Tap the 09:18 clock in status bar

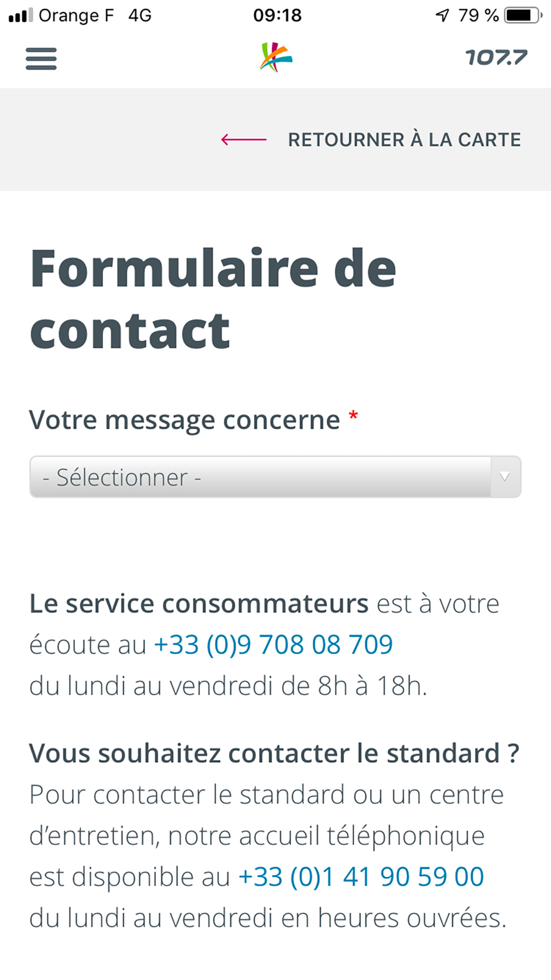pyautogui.click(x=277, y=15)
